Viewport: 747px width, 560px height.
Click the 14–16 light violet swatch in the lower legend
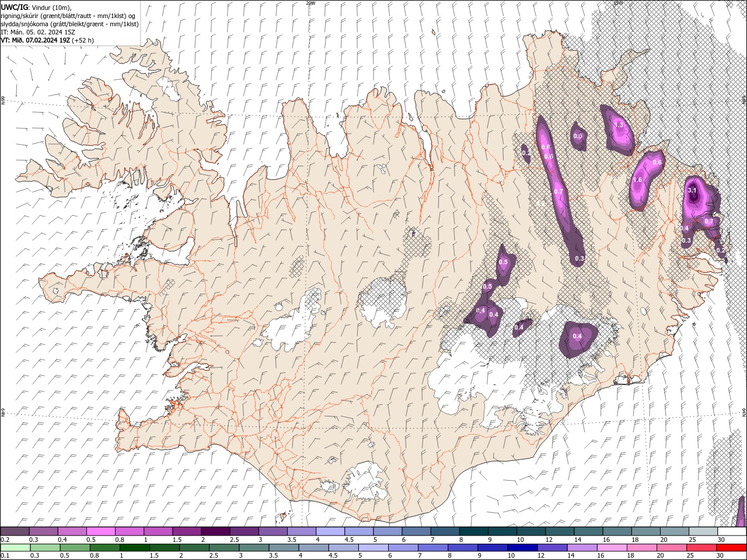pos(582,548)
